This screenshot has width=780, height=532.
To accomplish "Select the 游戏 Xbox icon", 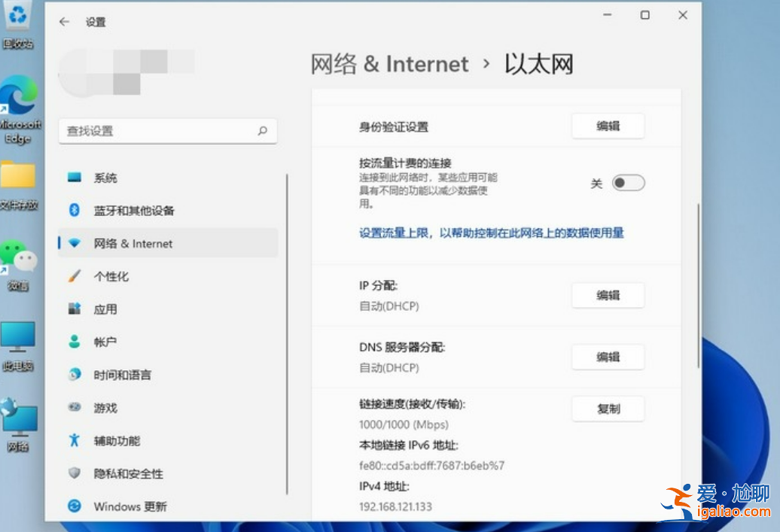I will (x=75, y=407).
